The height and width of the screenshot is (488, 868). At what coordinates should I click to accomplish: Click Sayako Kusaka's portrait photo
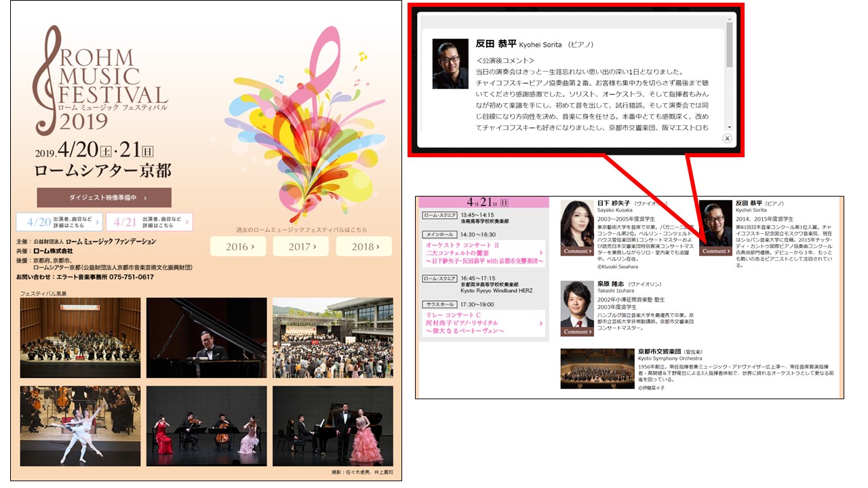click(x=577, y=224)
